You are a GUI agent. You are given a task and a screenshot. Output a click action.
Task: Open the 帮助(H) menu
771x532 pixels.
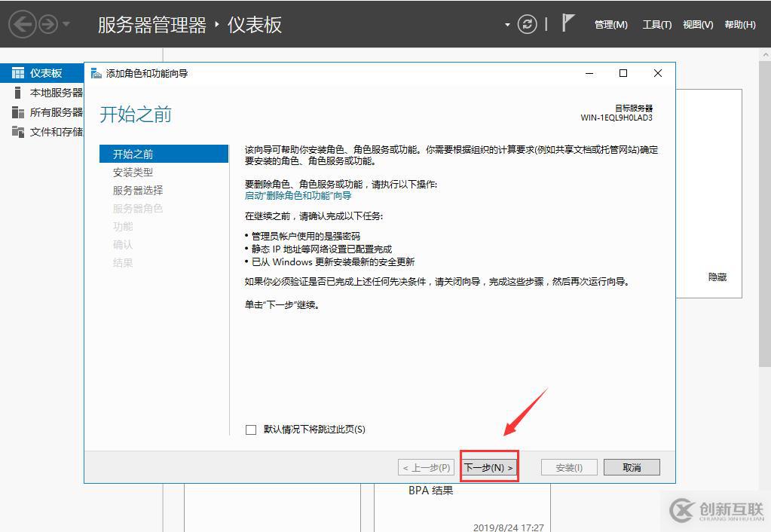tap(740, 25)
